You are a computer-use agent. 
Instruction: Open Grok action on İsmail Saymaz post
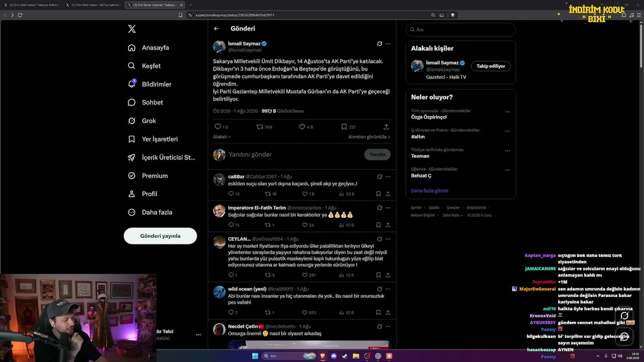tap(380, 44)
